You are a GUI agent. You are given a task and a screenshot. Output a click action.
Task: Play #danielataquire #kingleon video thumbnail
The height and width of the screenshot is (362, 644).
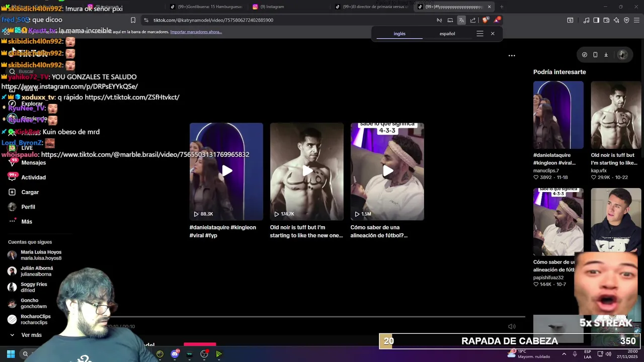coord(226,171)
